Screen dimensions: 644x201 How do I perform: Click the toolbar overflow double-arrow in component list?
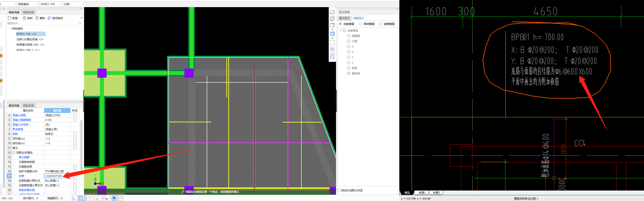coord(81,18)
